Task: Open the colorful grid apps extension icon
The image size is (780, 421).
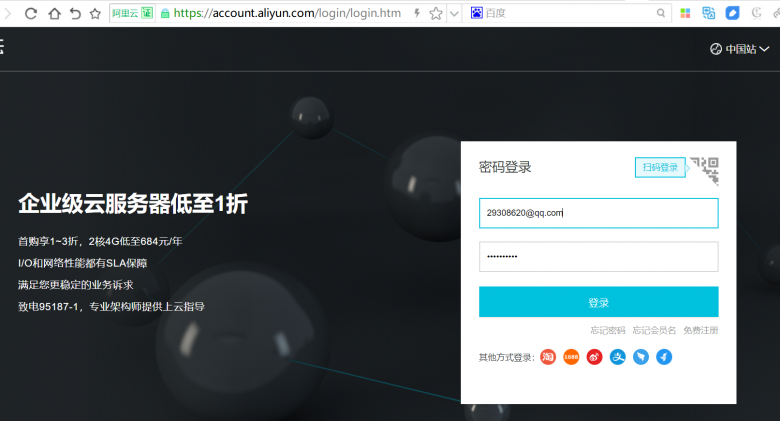Action: coord(685,13)
